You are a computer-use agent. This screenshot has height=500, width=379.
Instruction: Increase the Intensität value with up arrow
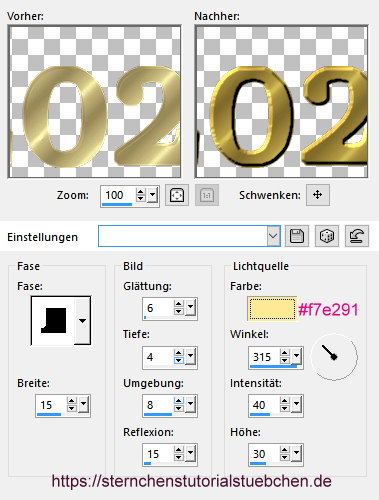[285, 401]
